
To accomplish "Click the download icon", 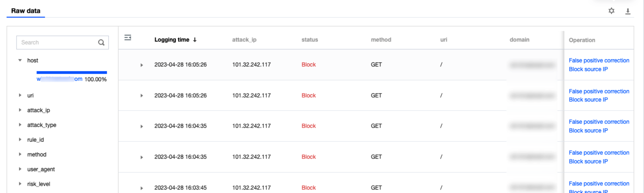I will pos(628,11).
